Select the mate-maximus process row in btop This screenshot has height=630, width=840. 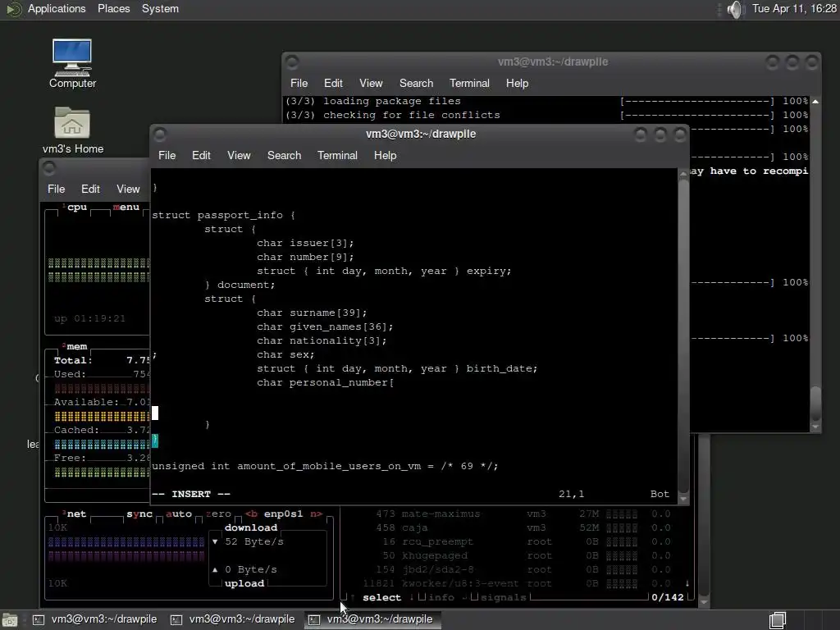tap(519, 514)
